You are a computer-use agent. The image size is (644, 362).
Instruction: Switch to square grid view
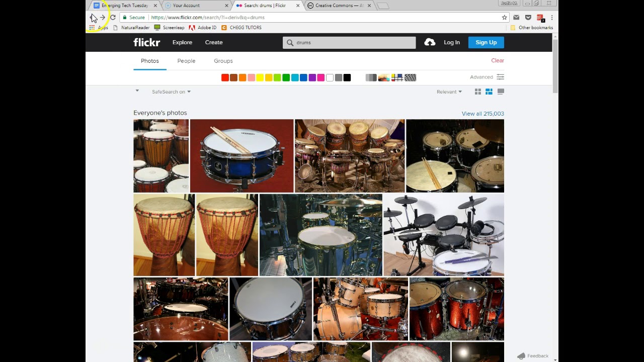tap(478, 92)
